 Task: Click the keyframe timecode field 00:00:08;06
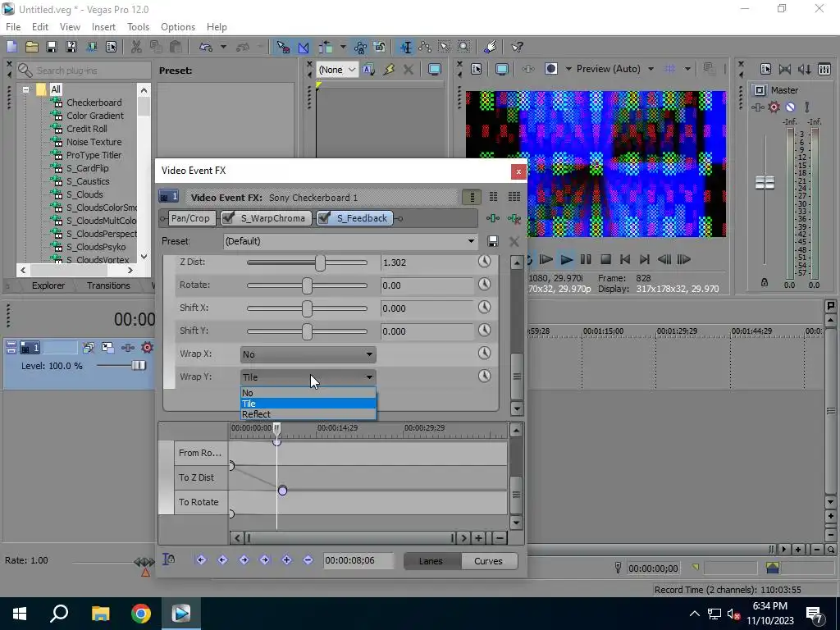[x=358, y=560]
